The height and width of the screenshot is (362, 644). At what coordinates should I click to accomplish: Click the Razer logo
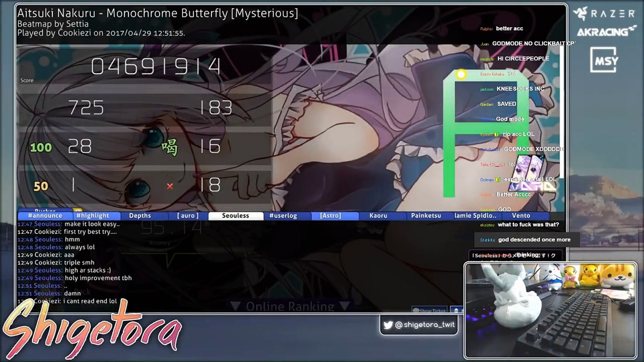604,14
